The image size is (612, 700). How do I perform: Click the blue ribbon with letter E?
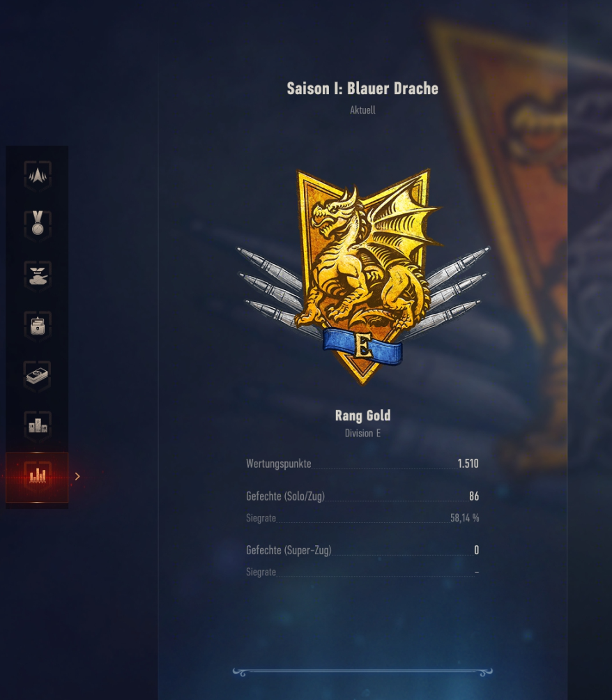pyautogui.click(x=362, y=346)
